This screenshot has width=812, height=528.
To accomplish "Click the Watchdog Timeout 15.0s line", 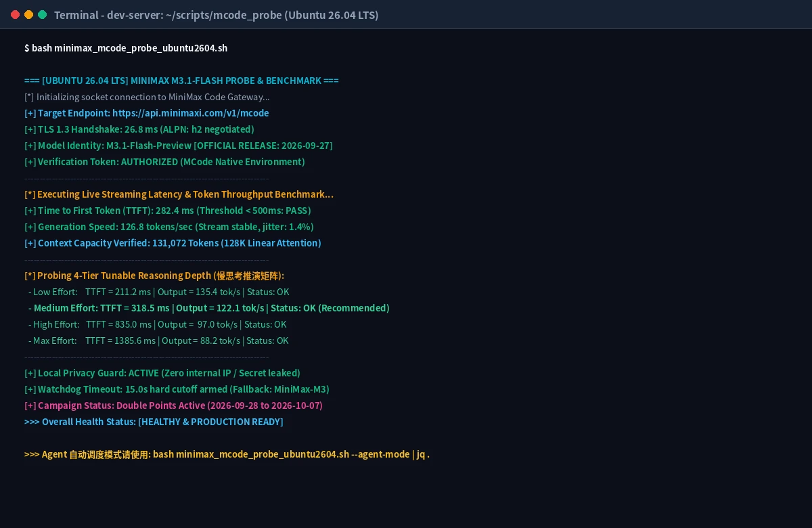I will pyautogui.click(x=177, y=389).
